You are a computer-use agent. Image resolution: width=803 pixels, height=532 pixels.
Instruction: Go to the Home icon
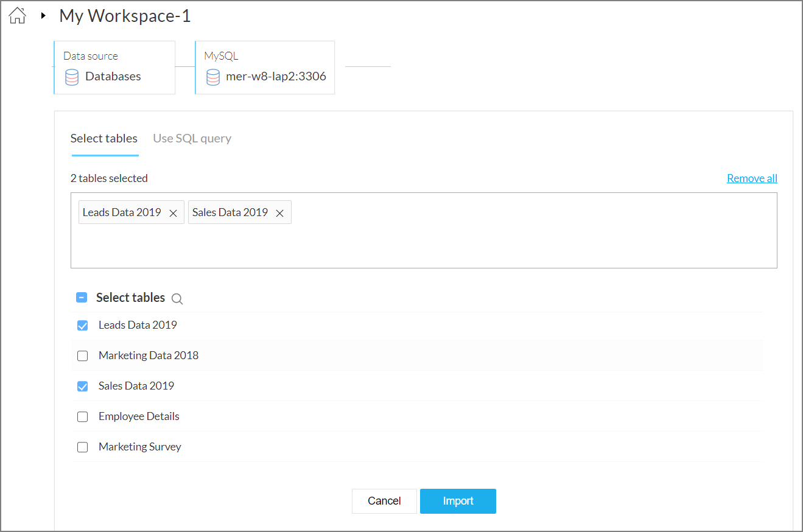pyautogui.click(x=18, y=16)
